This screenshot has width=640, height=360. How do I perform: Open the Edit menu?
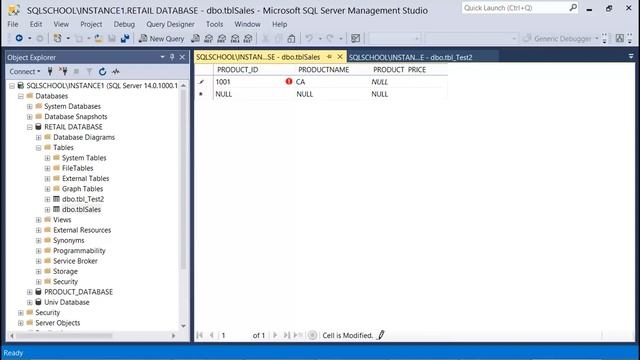[x=36, y=24]
